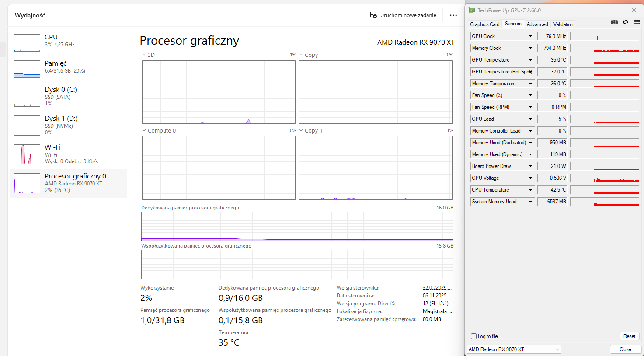Viewport: 644px width, 356px height.
Task: Click the Memory Clock history graph
Action: click(605, 48)
